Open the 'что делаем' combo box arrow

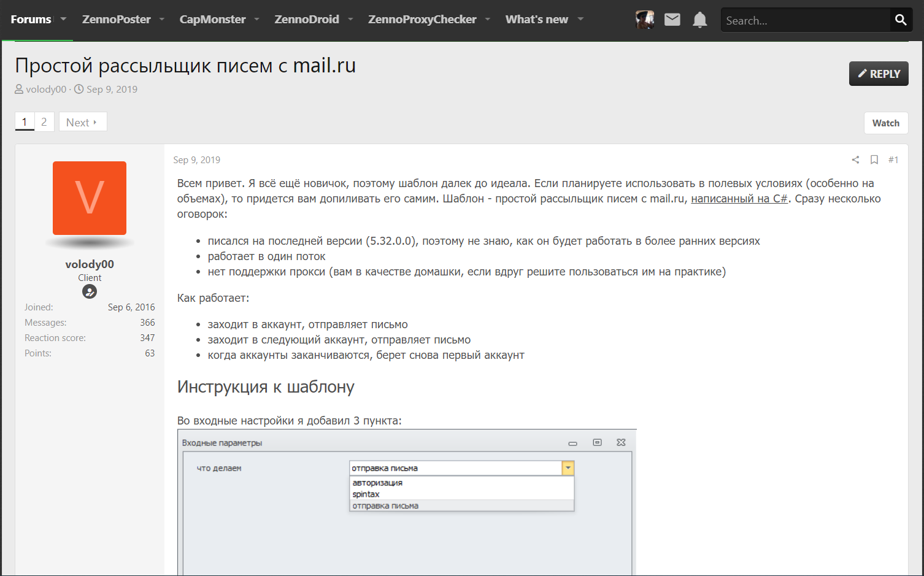coord(568,468)
